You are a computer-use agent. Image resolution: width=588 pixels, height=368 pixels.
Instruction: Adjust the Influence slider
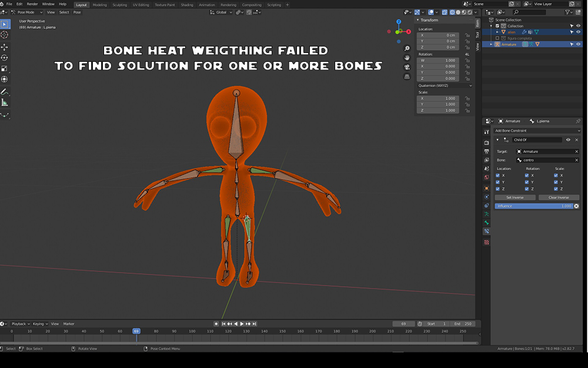pos(534,206)
